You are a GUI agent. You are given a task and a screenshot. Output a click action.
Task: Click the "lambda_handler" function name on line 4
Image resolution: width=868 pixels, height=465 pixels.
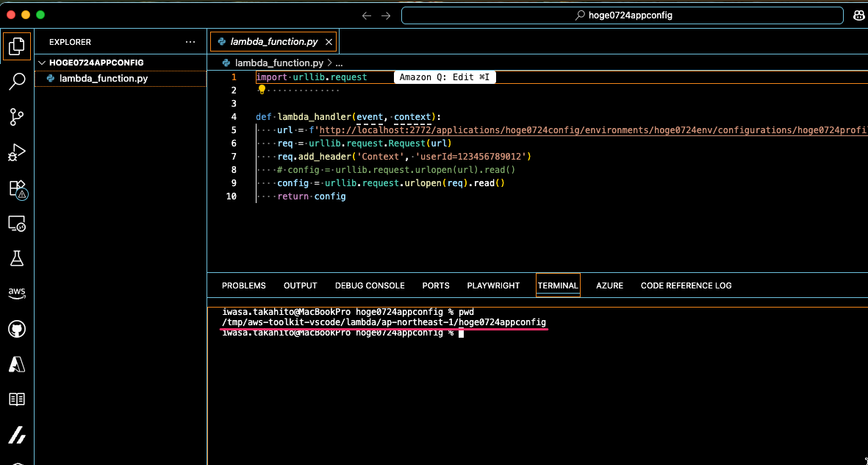[314, 117]
